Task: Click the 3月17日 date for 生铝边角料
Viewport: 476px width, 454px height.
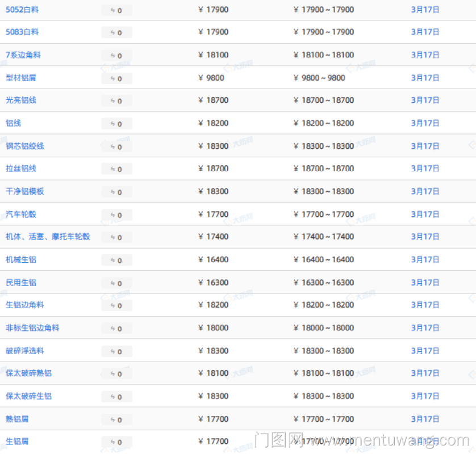Action: click(425, 305)
